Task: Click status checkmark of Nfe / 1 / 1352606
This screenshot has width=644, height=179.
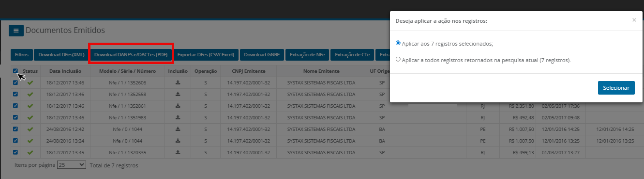Action: 30,82
